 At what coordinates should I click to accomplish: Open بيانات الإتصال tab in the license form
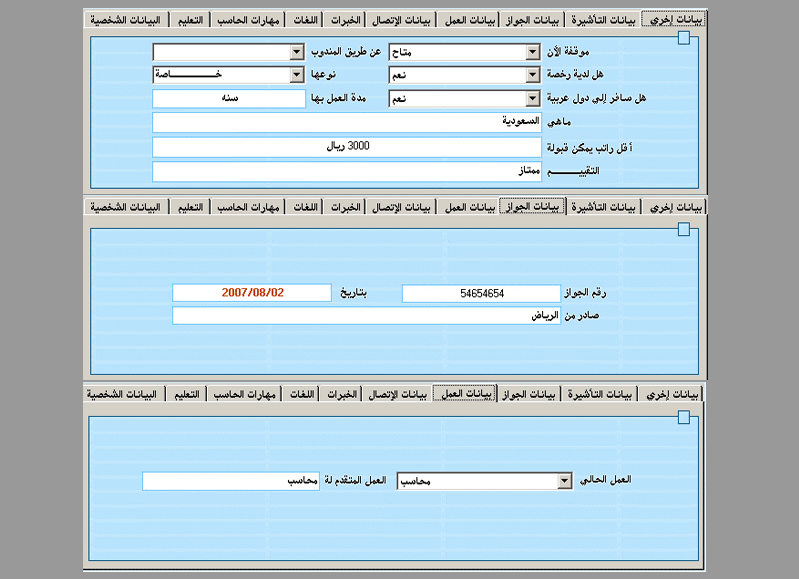[401, 20]
